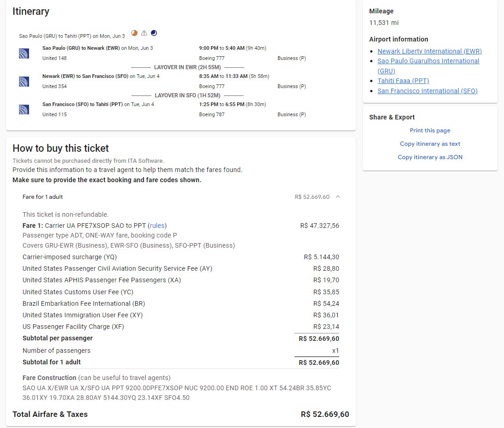Collapse the Fare for 1 adult section
The image size is (504, 428).
pyautogui.click(x=338, y=197)
